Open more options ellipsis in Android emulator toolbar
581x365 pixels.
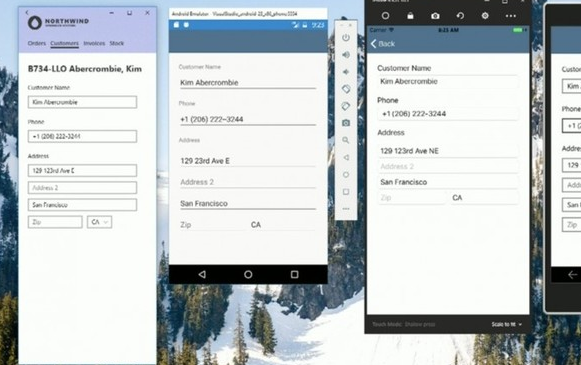[x=346, y=209]
